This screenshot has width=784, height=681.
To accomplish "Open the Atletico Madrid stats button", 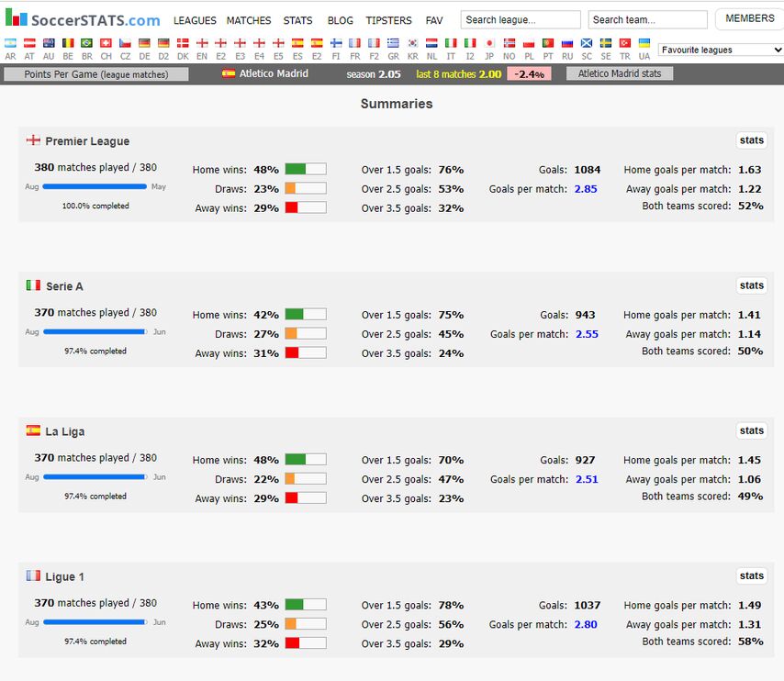I will [x=620, y=73].
